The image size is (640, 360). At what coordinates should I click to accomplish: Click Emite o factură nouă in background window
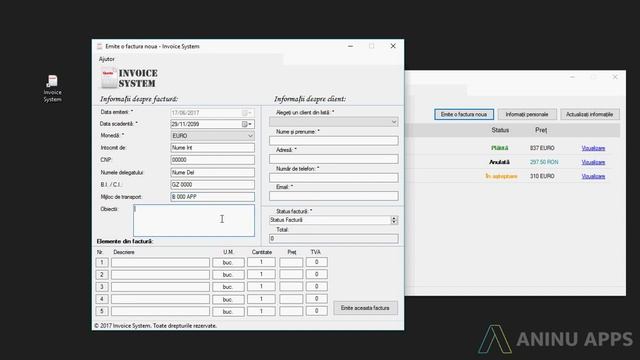464,114
